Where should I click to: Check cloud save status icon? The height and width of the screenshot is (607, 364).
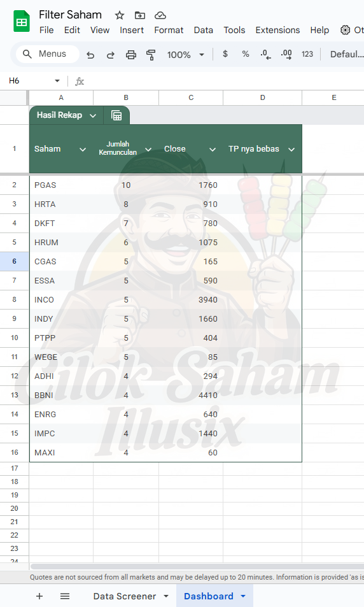tap(160, 15)
